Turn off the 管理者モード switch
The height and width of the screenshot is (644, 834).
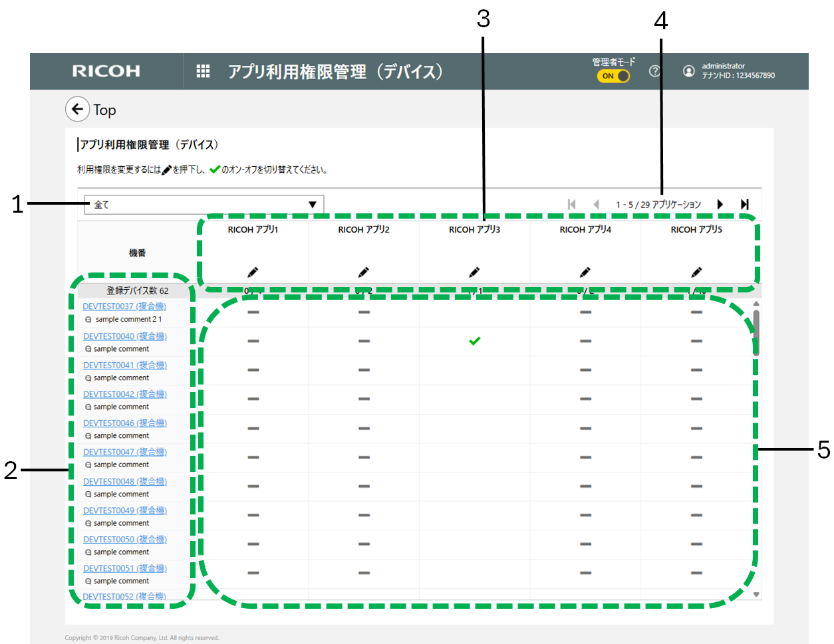coord(613,76)
